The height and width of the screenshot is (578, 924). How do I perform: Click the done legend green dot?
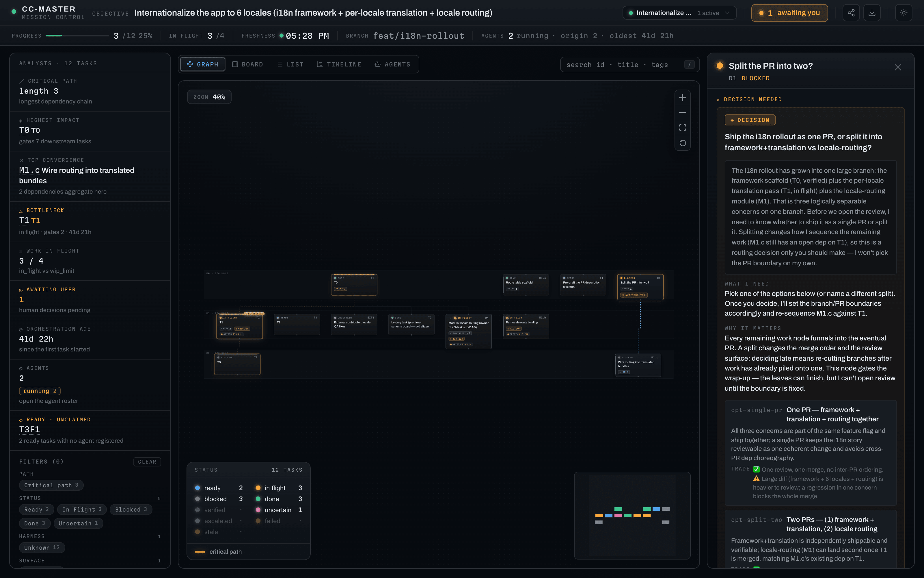pyautogui.click(x=258, y=499)
